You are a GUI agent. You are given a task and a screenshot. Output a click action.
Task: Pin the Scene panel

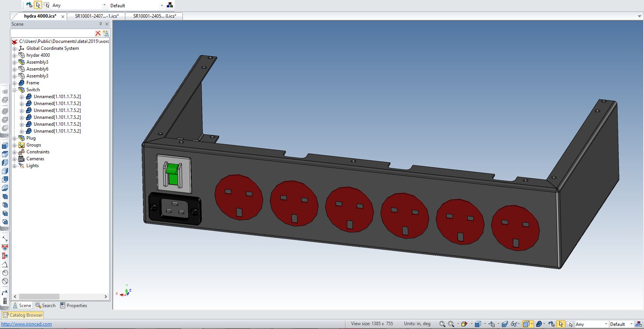[x=101, y=24]
